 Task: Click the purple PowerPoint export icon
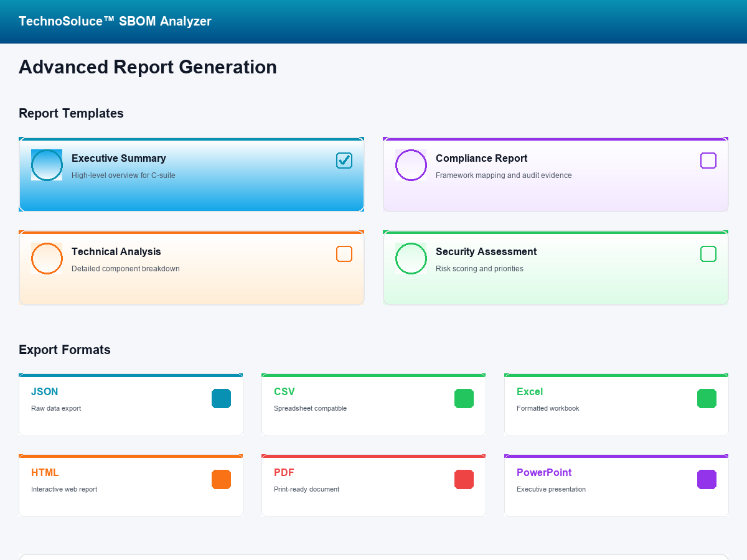(707, 480)
